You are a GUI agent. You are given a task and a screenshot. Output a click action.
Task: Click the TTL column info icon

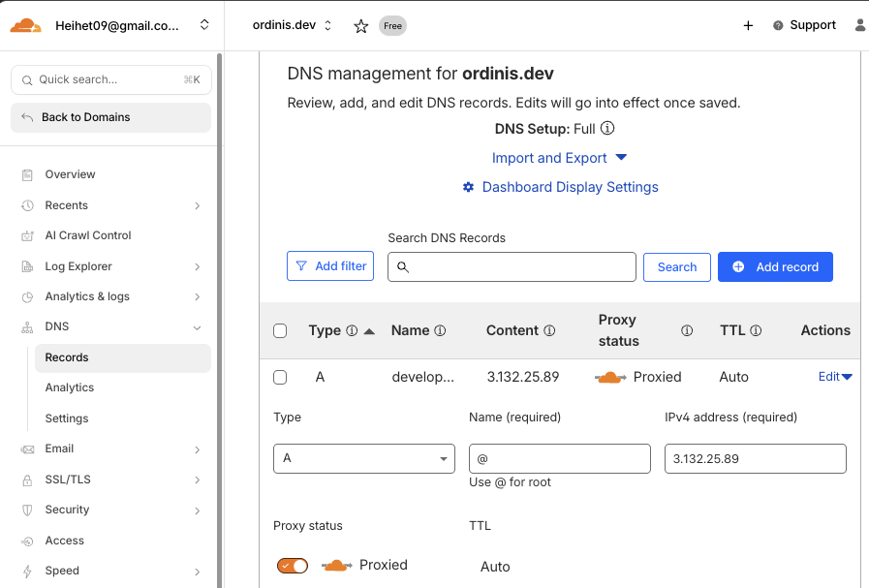(756, 330)
